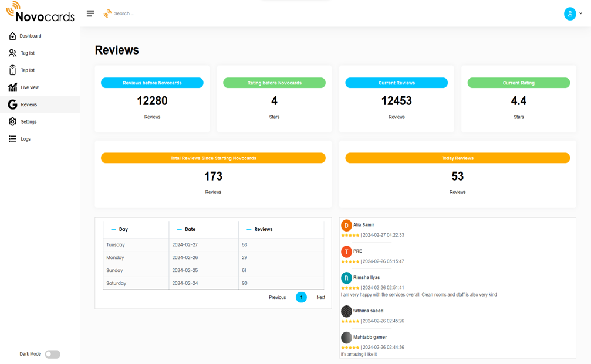Click the Tag list people icon
The width and height of the screenshot is (591, 364).
coord(12,53)
